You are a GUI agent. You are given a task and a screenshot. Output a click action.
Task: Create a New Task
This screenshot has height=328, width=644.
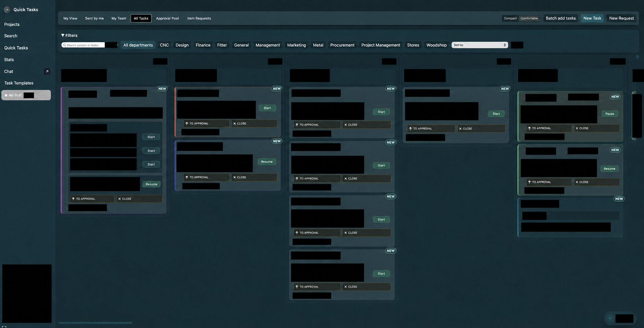(592, 18)
